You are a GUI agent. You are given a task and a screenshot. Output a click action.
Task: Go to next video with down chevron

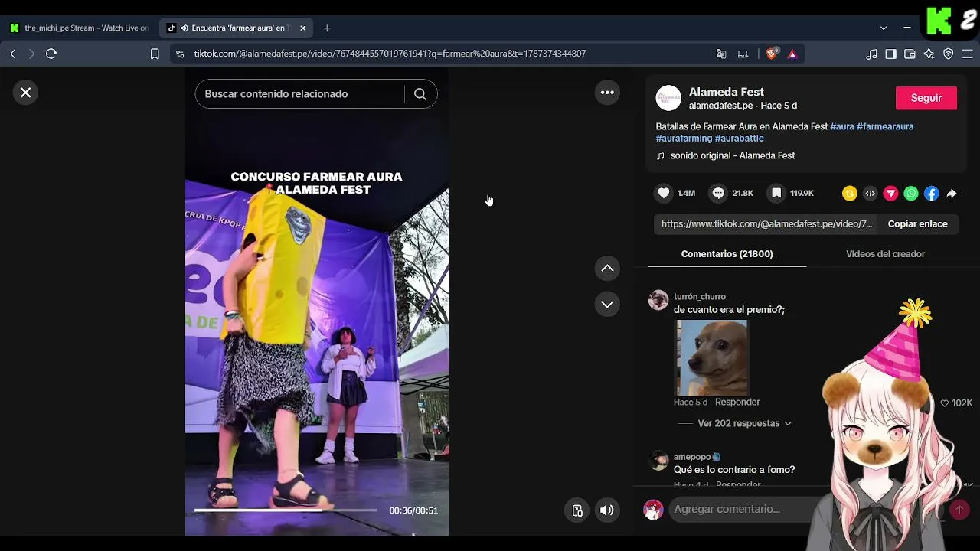pos(607,304)
